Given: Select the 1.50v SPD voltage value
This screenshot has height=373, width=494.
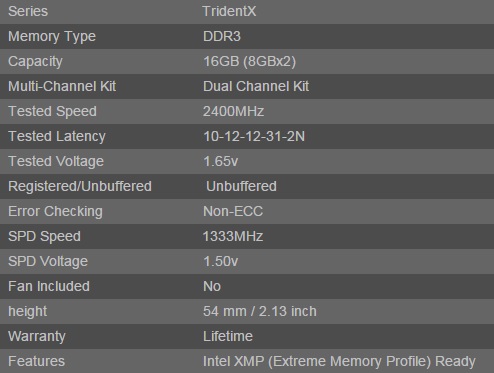Looking at the screenshot, I should coord(221,261).
